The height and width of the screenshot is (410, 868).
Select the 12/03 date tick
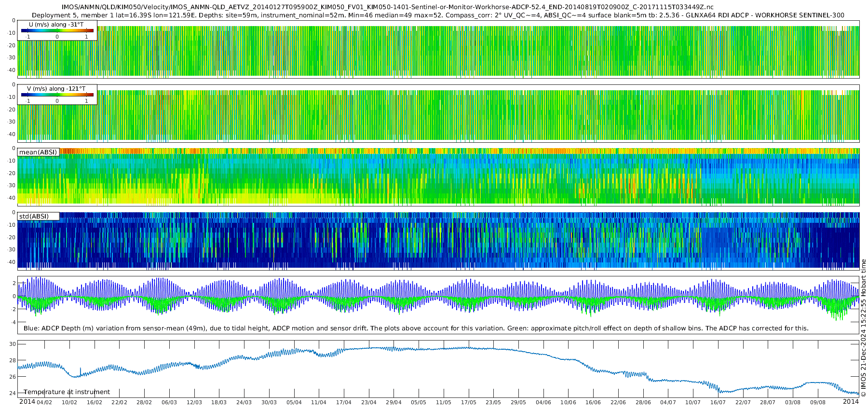[194, 402]
